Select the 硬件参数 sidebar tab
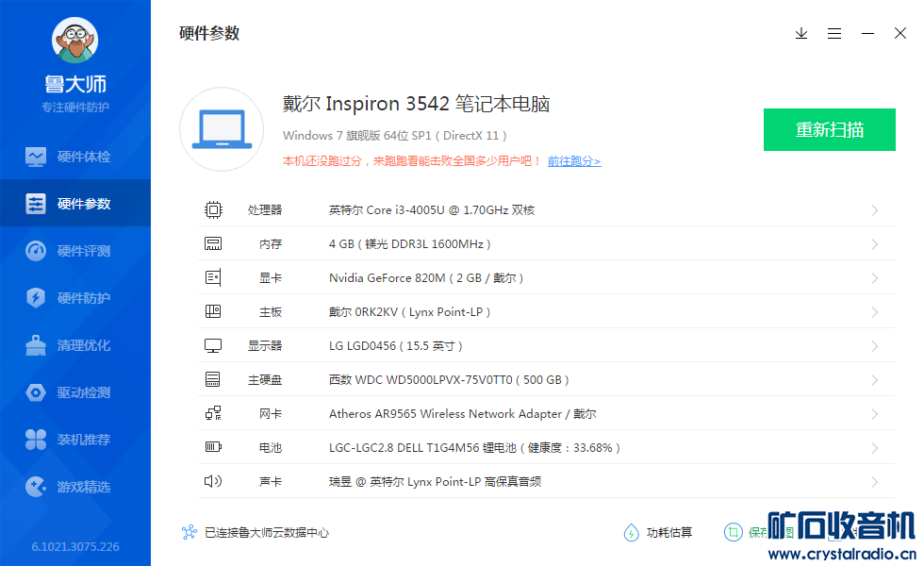This screenshot has width=924, height=566. pos(75,204)
